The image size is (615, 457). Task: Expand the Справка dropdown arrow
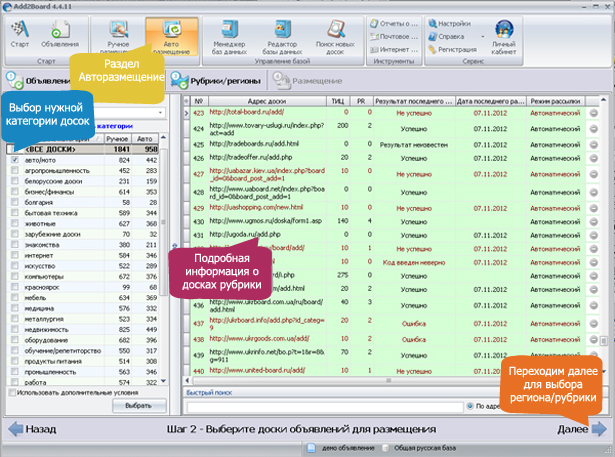482,36
